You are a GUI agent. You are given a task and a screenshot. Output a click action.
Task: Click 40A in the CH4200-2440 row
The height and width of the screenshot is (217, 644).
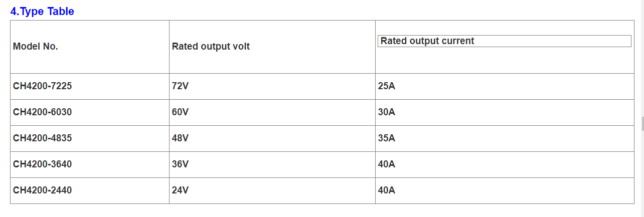pyautogui.click(x=505, y=190)
